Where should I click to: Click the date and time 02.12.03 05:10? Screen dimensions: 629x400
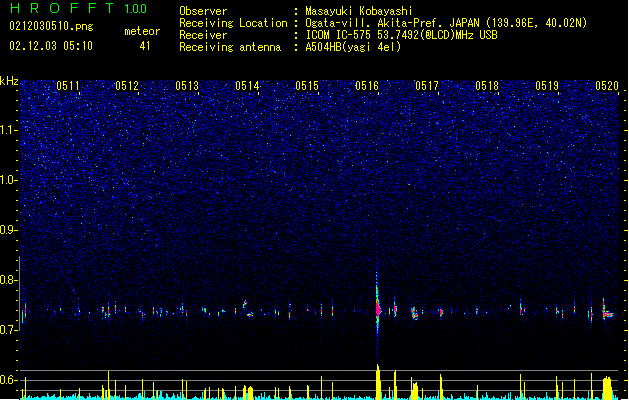[x=51, y=46]
